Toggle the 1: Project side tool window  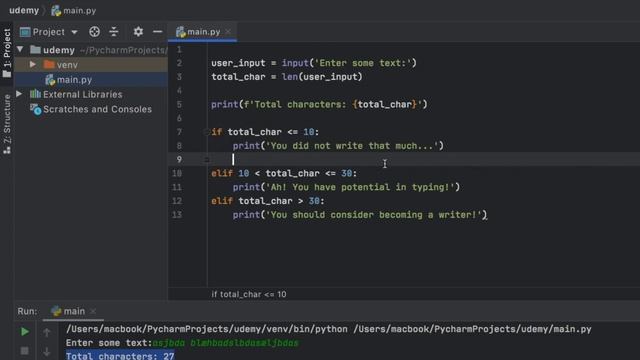[x=7, y=53]
